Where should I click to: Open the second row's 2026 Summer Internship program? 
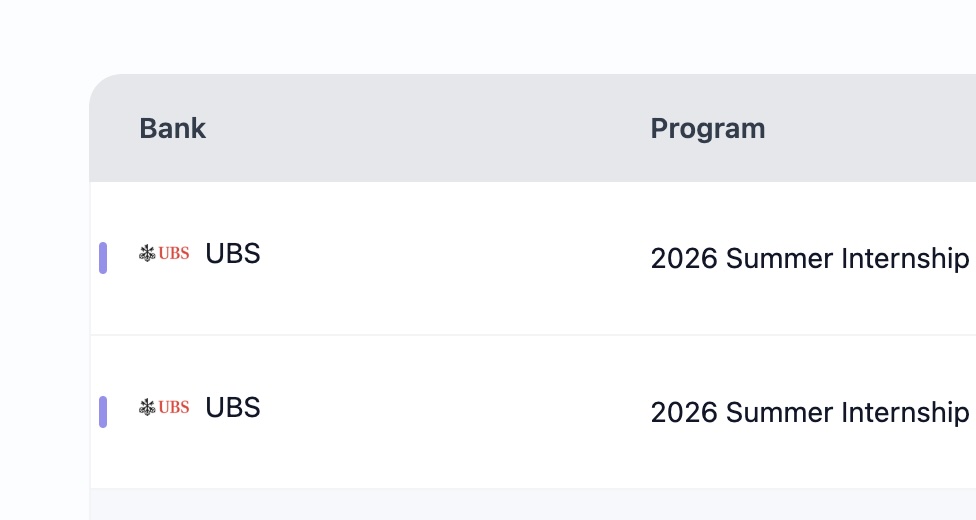pyautogui.click(x=809, y=413)
